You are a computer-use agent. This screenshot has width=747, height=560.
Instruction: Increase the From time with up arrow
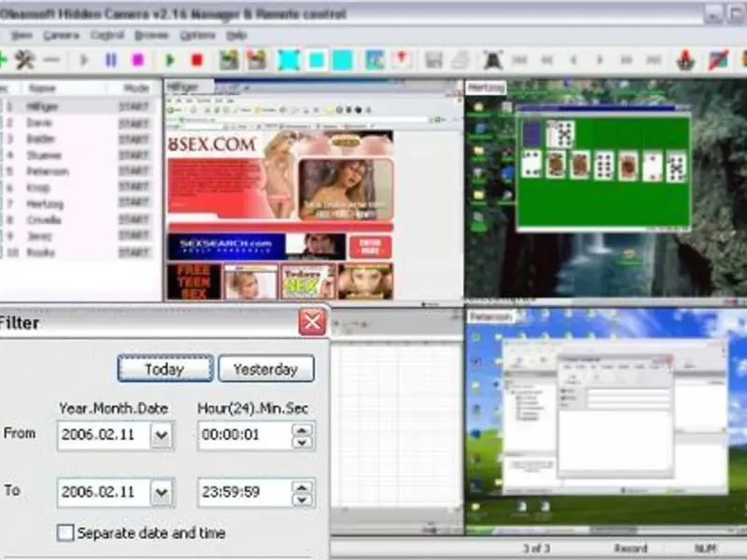[x=302, y=429]
